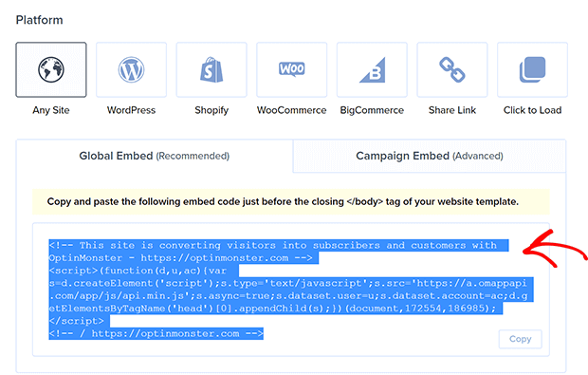The image size is (588, 375).
Task: Copy the embed code with Copy button
Action: pyautogui.click(x=520, y=339)
